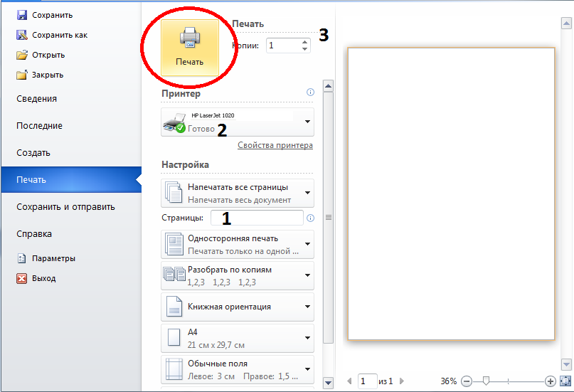Click the settings panel scrollbar thumb

[x=329, y=218]
